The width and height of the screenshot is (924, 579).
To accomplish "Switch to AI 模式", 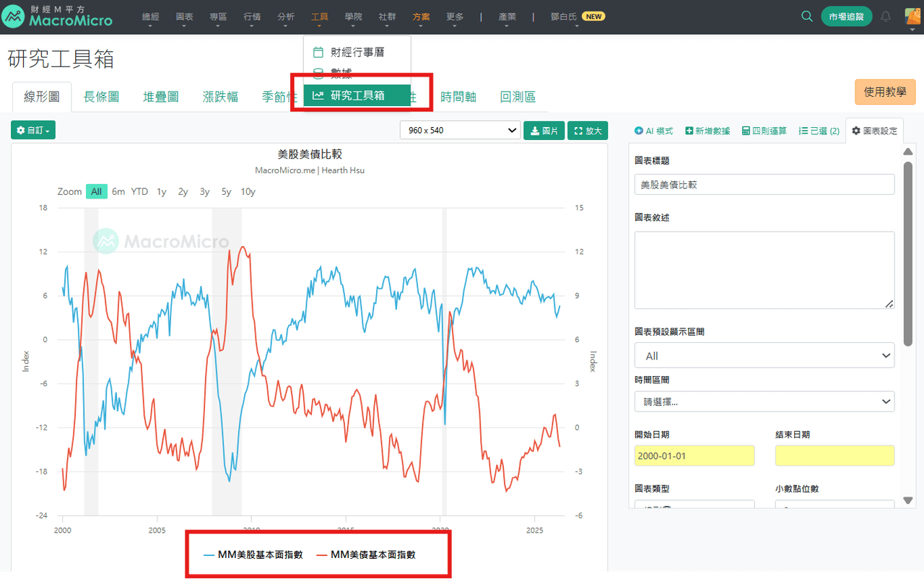I will 653,131.
